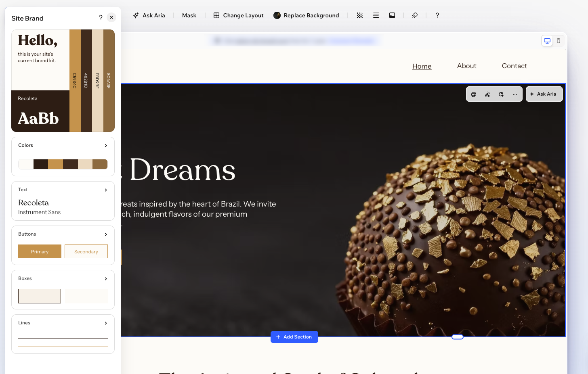The height and width of the screenshot is (374, 588).
Task: Click the help question mark in Site Brand panel
Action: [101, 17]
